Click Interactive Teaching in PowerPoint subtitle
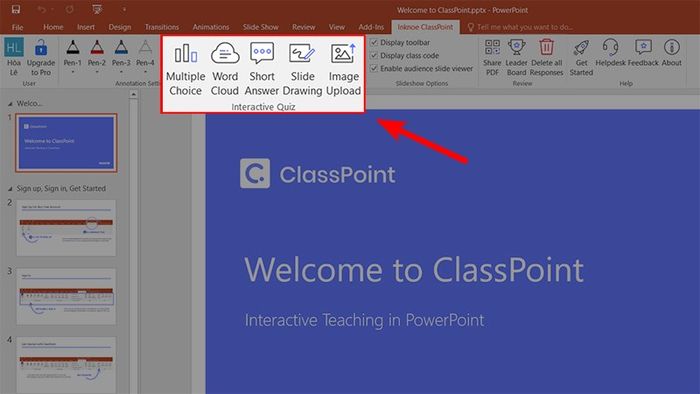 tap(364, 320)
